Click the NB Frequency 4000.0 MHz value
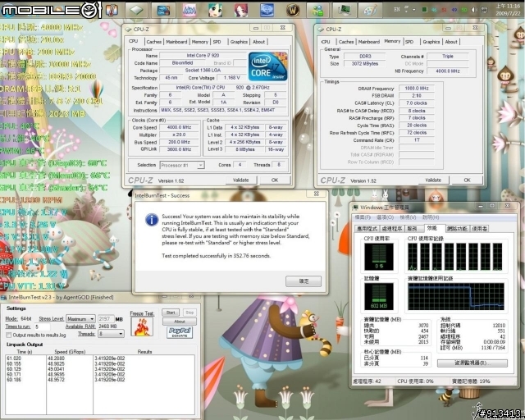The width and height of the screenshot is (525, 420). coord(448,71)
